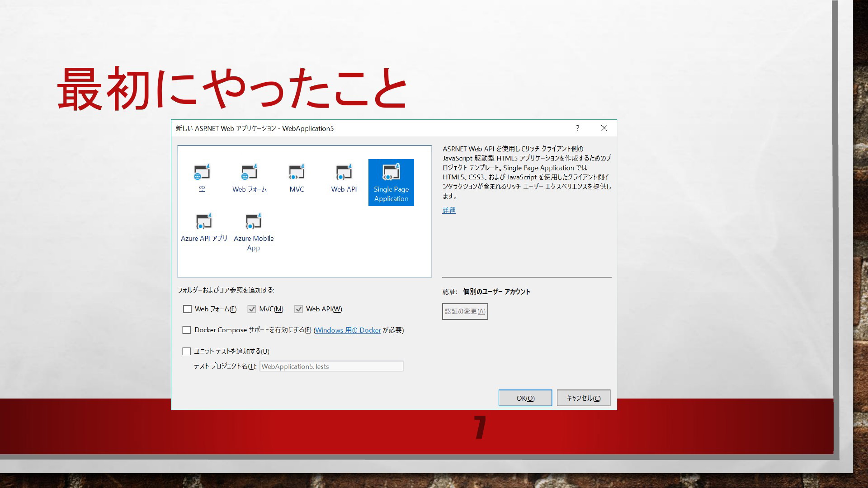The width and height of the screenshot is (868, 488).
Task: Click the フォルダーおよびコア参照を追加する label
Action: coord(226,290)
